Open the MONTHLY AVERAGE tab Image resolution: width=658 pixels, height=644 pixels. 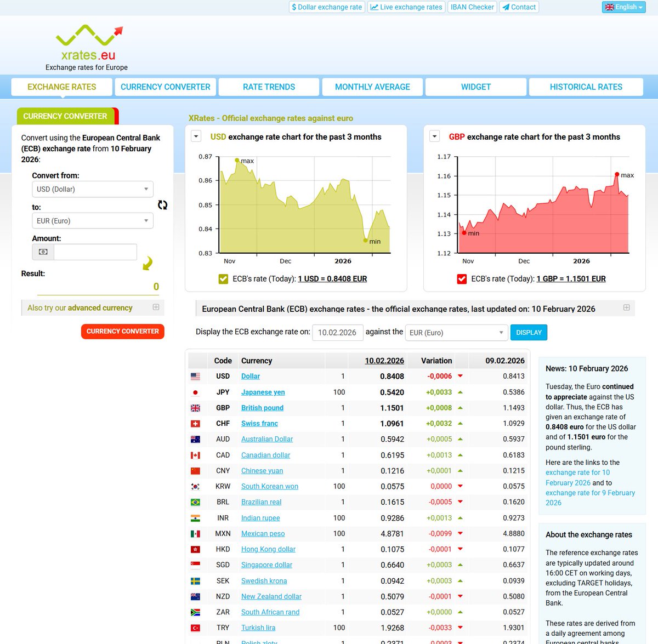tap(372, 87)
